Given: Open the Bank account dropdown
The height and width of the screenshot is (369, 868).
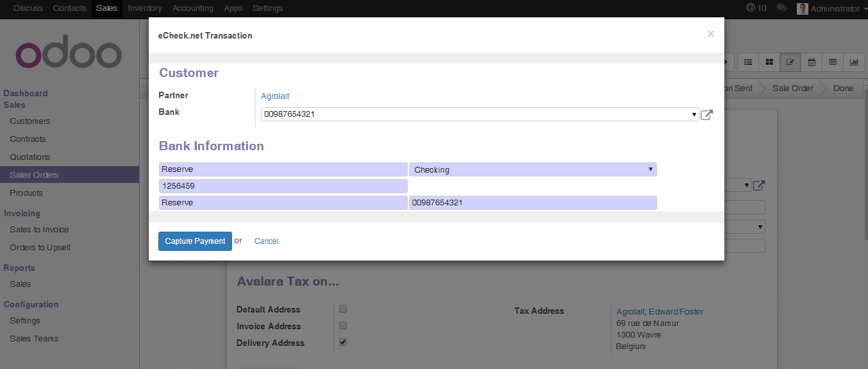Looking at the screenshot, I should 480,114.
